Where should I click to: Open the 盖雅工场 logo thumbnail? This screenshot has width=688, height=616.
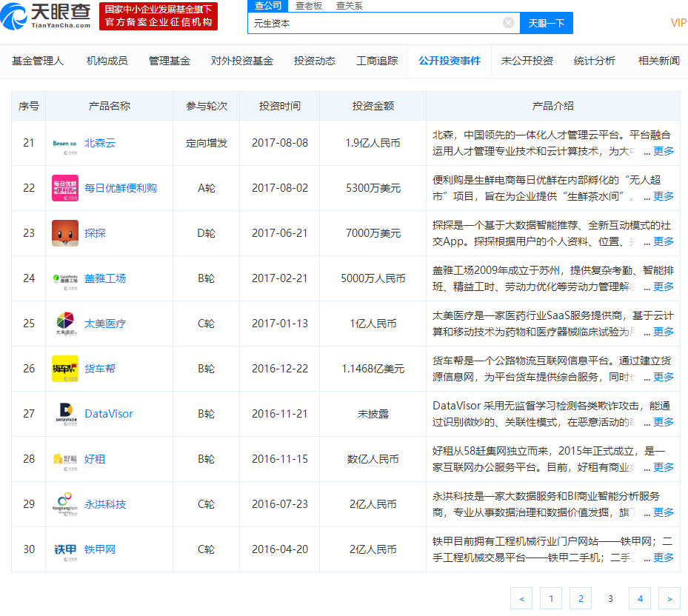click(x=65, y=278)
